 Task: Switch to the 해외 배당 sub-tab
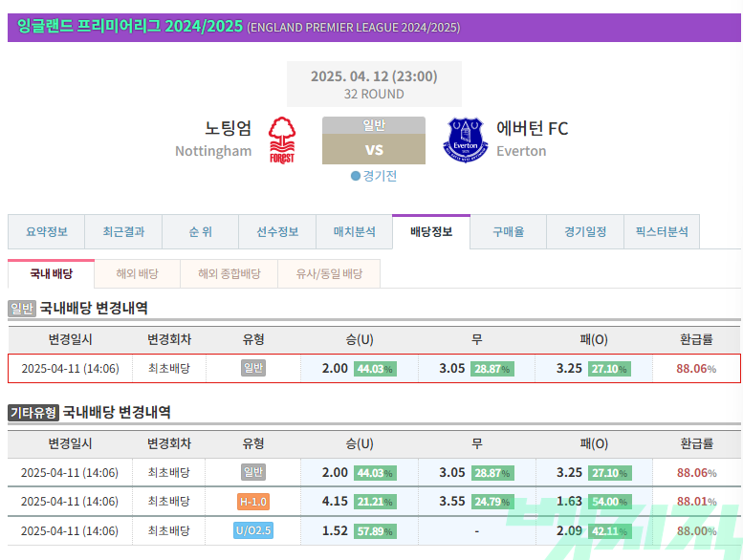pyautogui.click(x=138, y=273)
